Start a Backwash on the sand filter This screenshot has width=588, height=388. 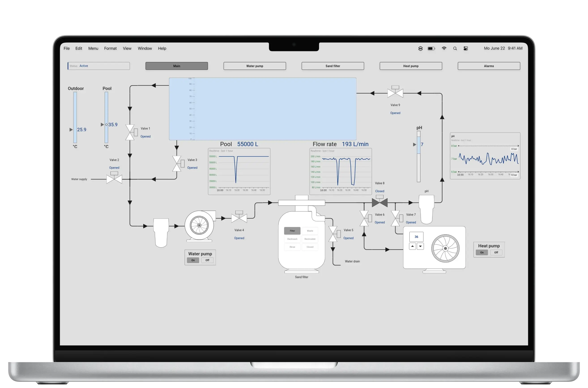(x=292, y=239)
